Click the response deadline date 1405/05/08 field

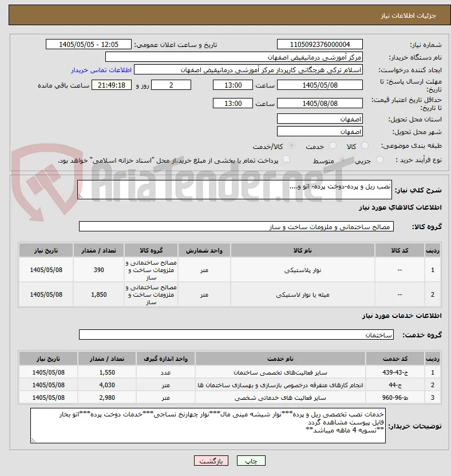(320, 85)
